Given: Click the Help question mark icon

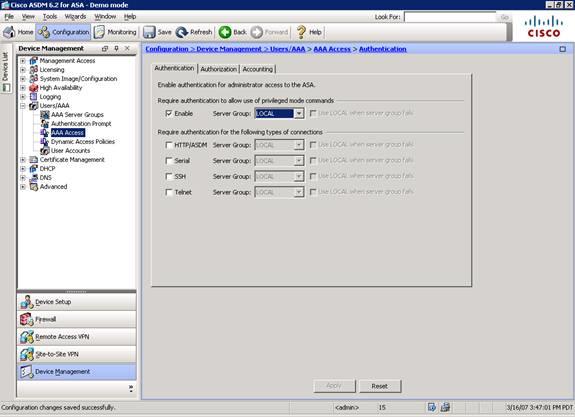Looking at the screenshot, I should tap(301, 32).
